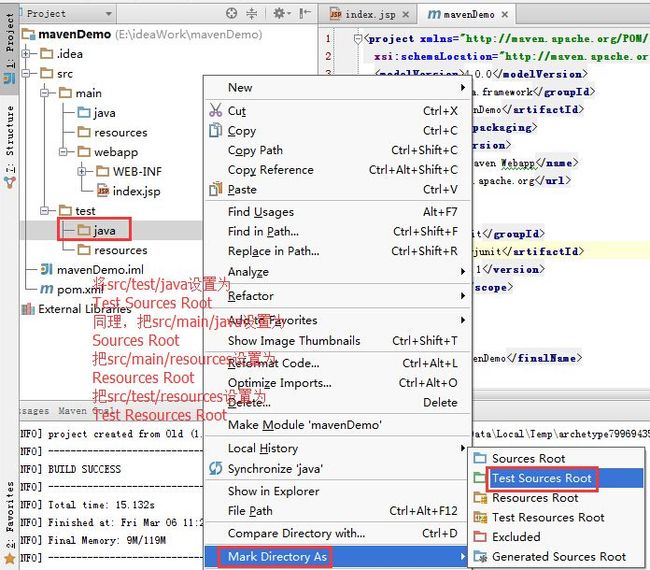Select the webapp folder in tree

[x=108, y=152]
